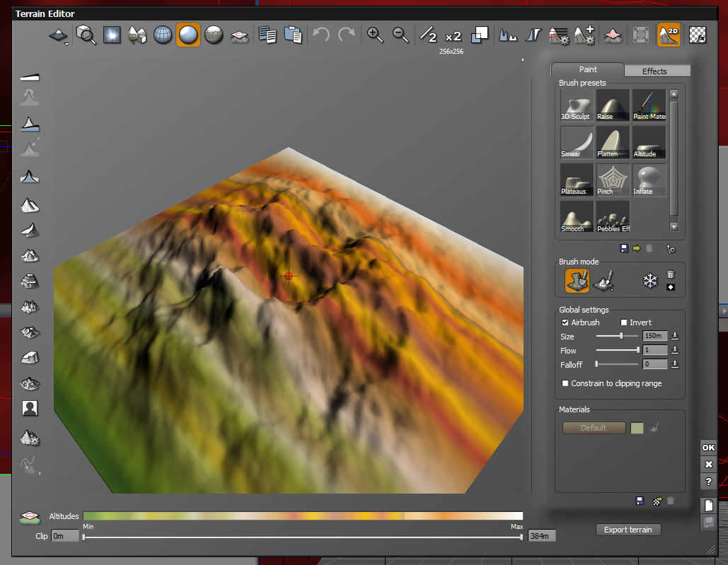Select the Pebbles Effect brush preset

[x=613, y=217]
